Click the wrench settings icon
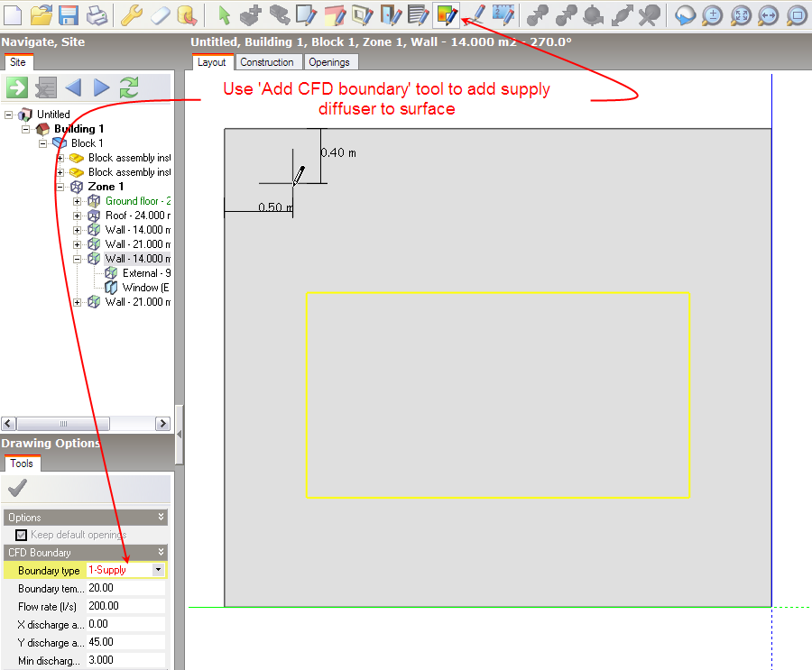Screen dimensions: 812x670 click(x=131, y=14)
